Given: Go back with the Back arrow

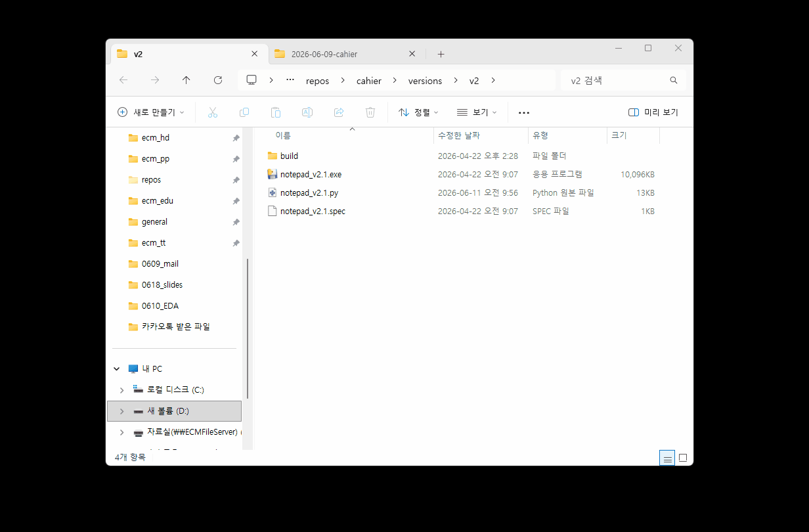Looking at the screenshot, I should tap(123, 80).
